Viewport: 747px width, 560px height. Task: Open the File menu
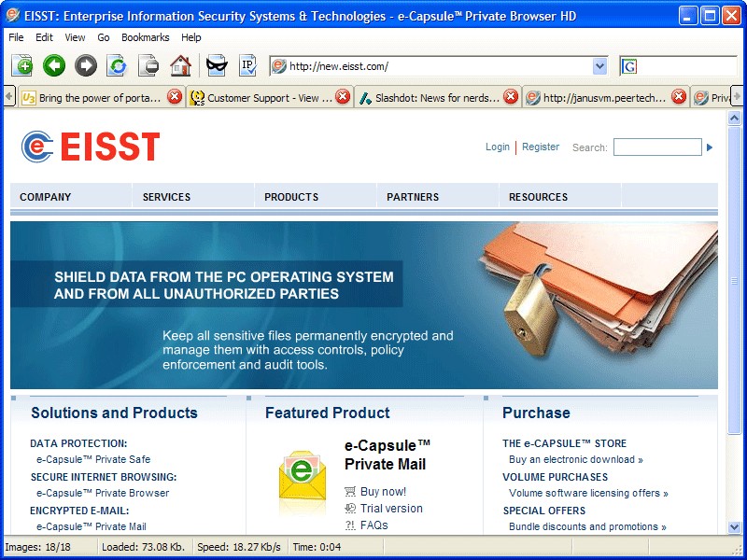click(16, 37)
